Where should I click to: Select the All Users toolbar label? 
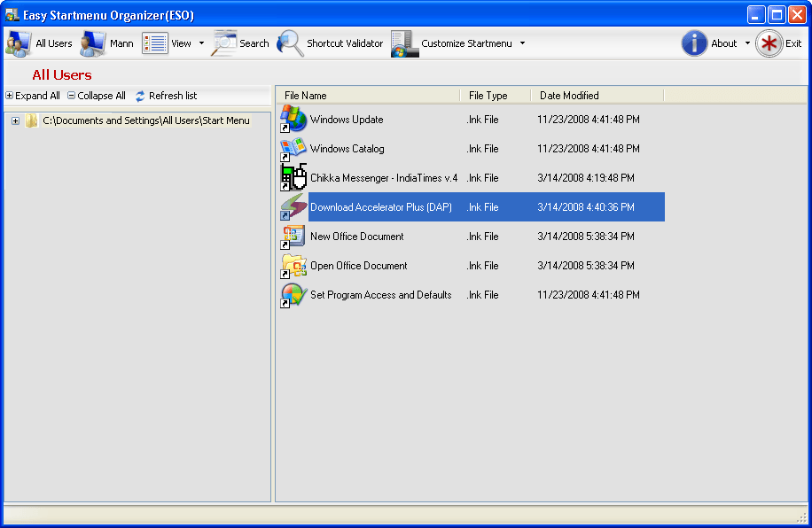54,43
